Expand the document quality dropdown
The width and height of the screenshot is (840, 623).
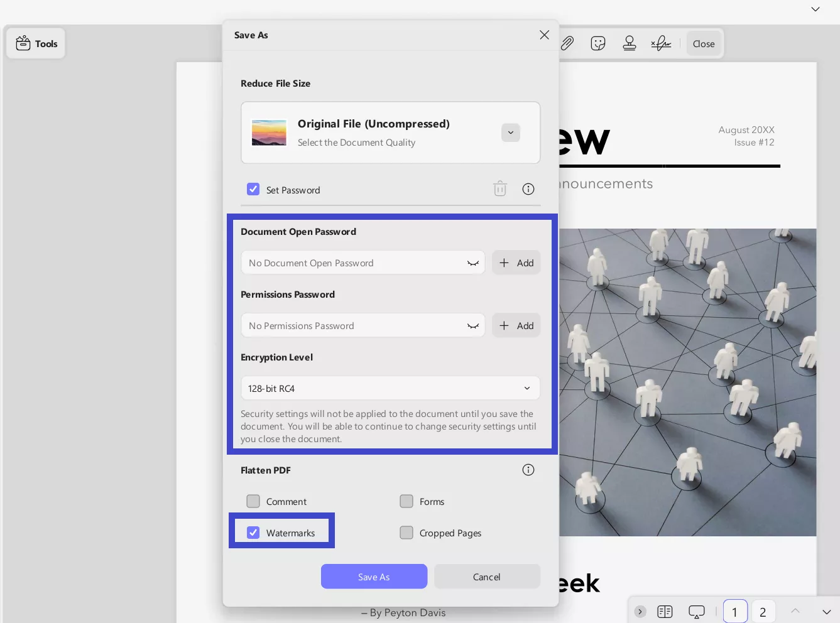(x=510, y=133)
